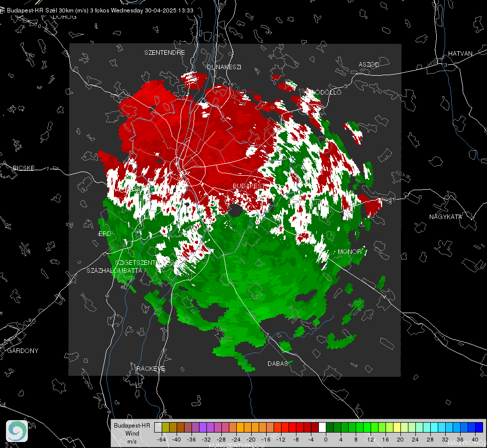Click the NAGYKATA city label

pos(446,217)
